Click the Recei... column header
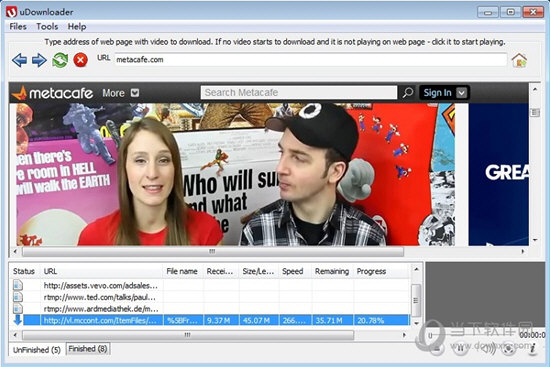Image resolution: width=550 pixels, height=367 pixels. [221, 271]
